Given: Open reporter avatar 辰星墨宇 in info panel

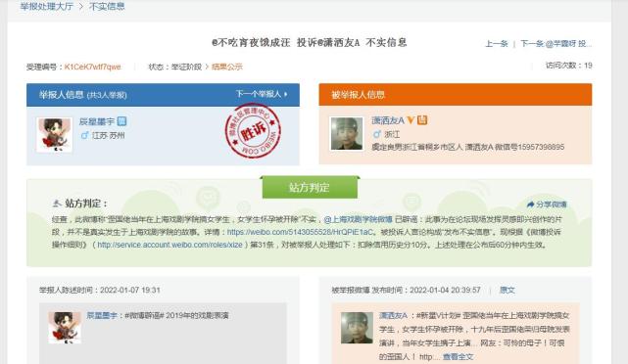Looking at the screenshot, I should tap(55, 135).
